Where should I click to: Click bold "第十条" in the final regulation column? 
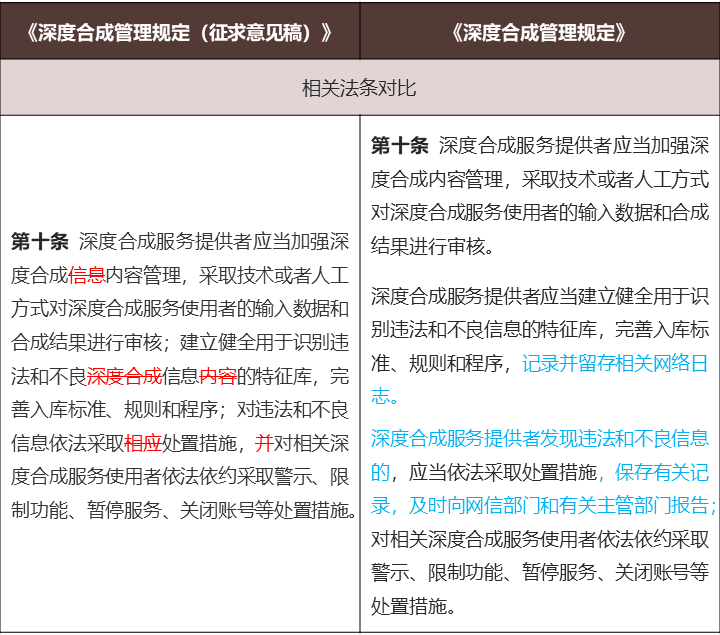(x=400, y=145)
